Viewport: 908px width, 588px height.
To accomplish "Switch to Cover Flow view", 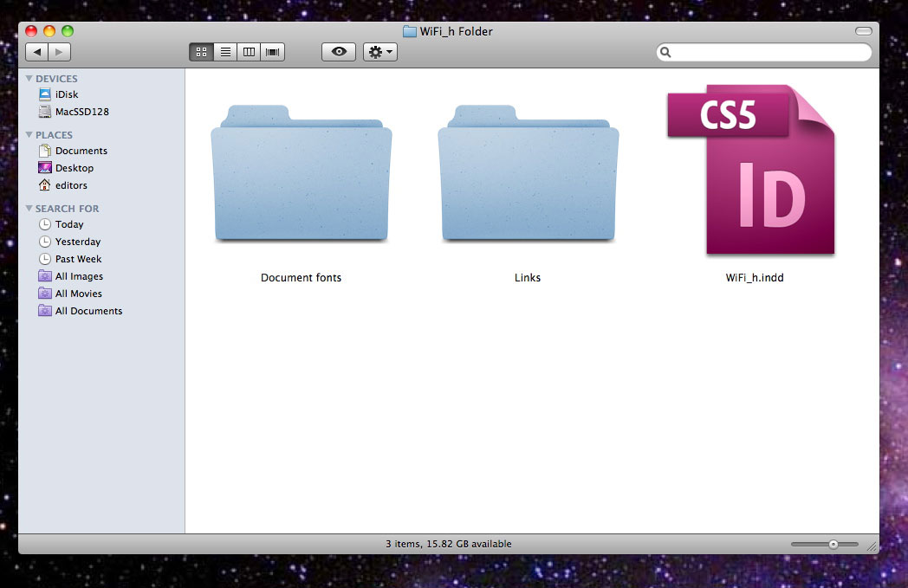I will (x=273, y=52).
